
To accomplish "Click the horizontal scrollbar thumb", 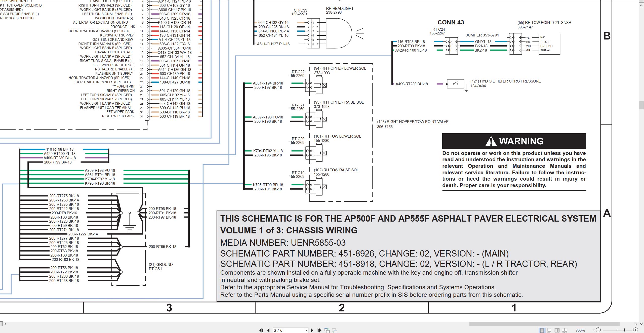I will [544, 324].
